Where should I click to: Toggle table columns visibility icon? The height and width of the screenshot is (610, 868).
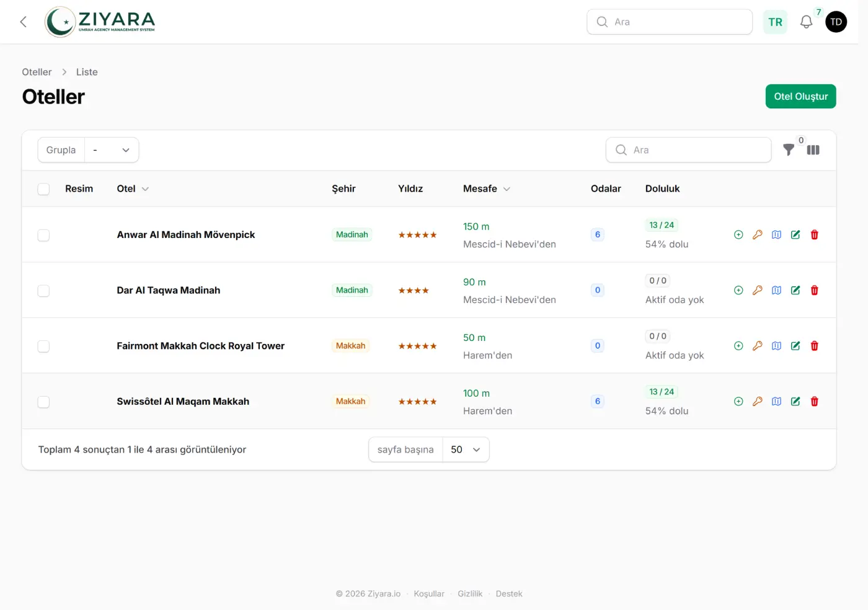(x=813, y=150)
